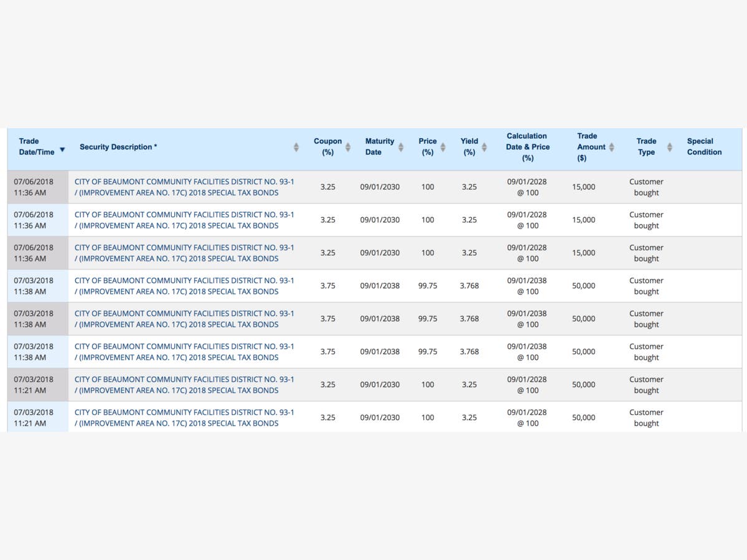Click the Trade Amount sort arrows
Viewport: 747px width, 560px height.
611,147
